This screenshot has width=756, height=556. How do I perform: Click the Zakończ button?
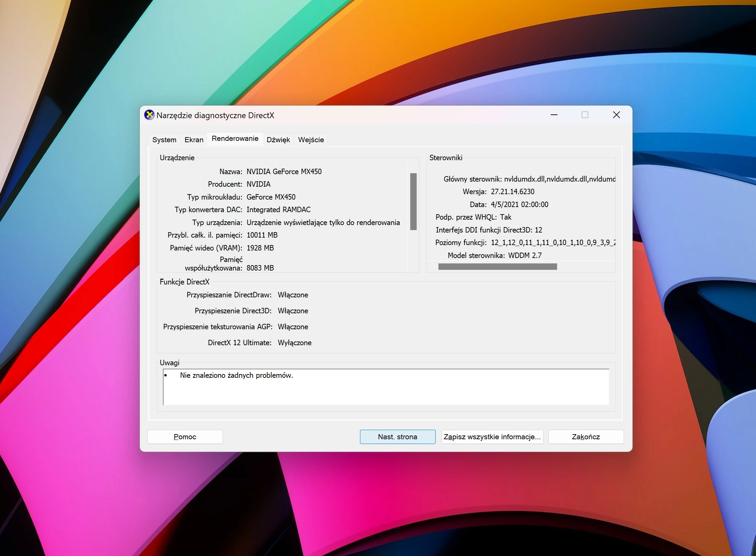pyautogui.click(x=586, y=437)
